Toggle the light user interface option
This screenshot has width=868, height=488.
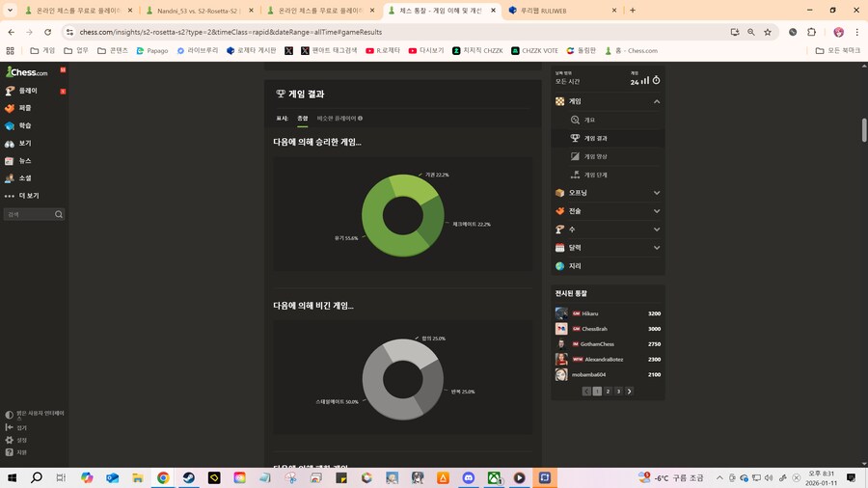[x=35, y=415]
